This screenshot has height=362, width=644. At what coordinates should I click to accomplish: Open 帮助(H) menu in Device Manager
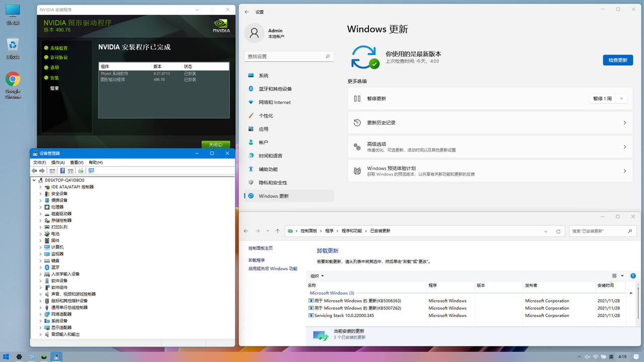point(96,162)
